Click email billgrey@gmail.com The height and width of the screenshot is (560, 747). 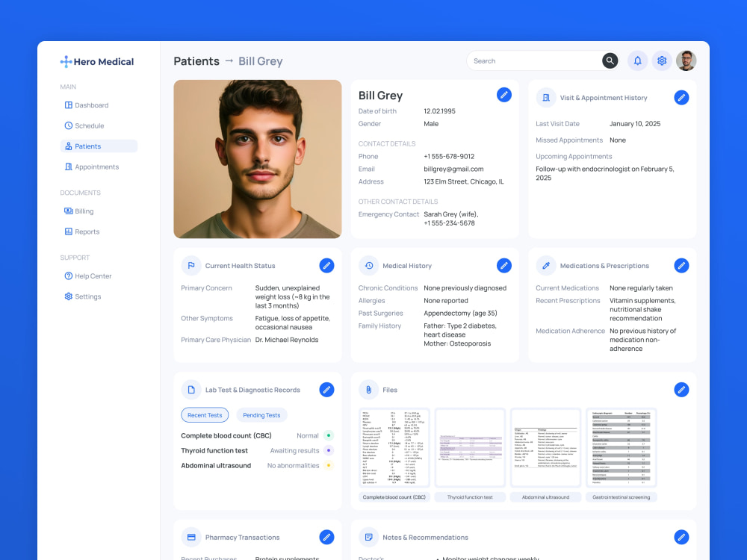[453, 169]
